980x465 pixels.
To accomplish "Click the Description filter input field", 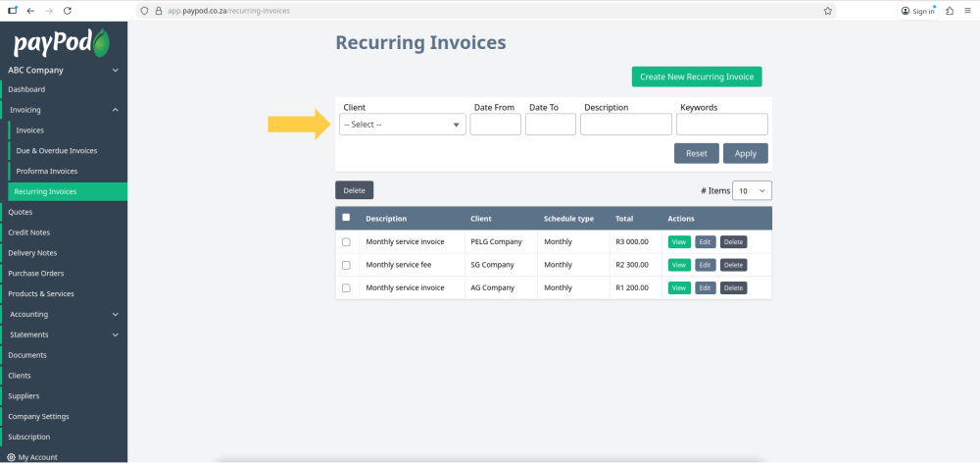I will (626, 125).
